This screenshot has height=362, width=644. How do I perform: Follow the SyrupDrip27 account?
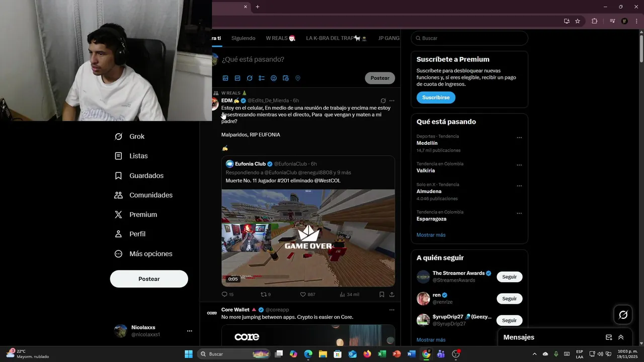pos(509,320)
